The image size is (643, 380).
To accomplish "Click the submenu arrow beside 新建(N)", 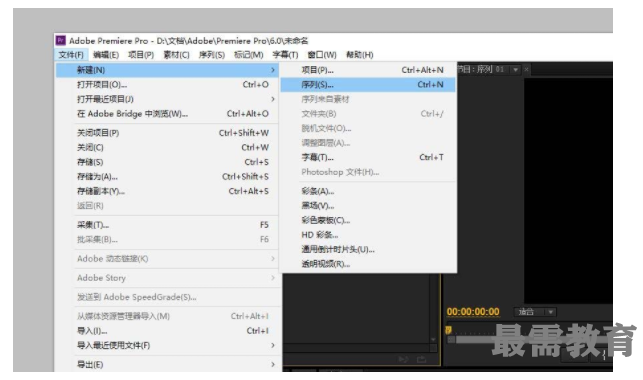I will pos(273,70).
